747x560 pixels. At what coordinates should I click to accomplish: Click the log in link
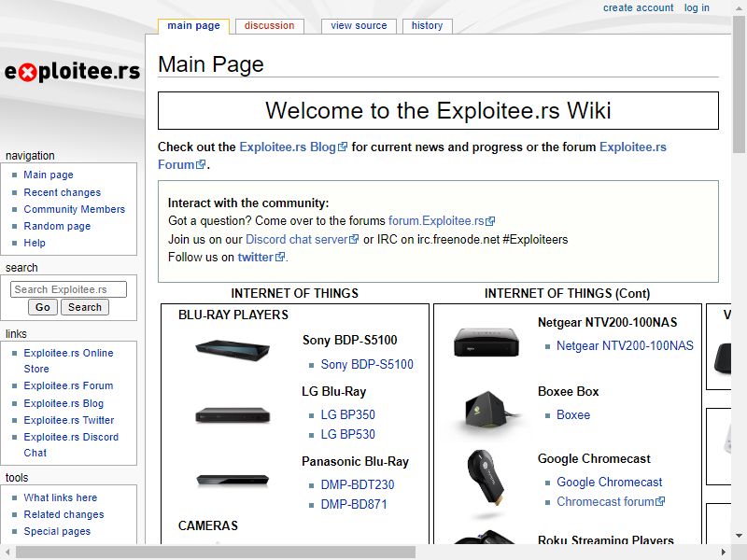[697, 7]
